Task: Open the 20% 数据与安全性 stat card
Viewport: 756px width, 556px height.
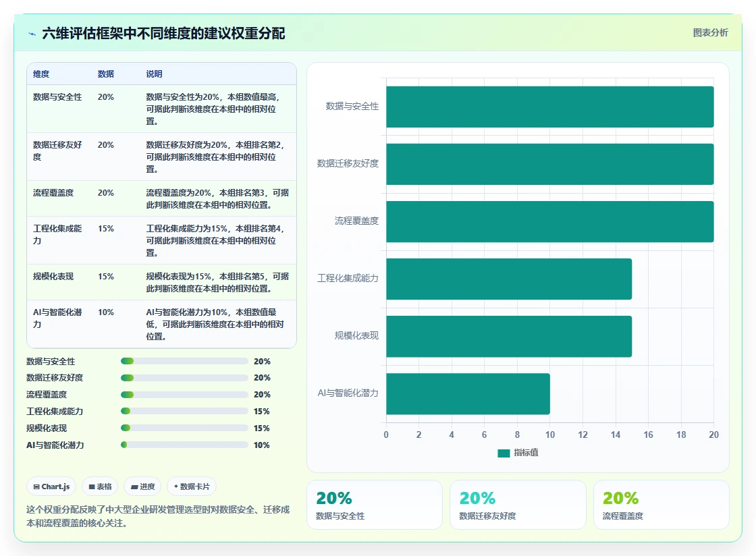Action: (x=375, y=505)
